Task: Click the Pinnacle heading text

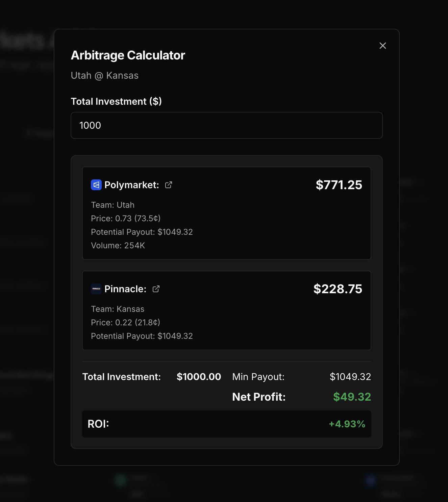Action: click(125, 289)
